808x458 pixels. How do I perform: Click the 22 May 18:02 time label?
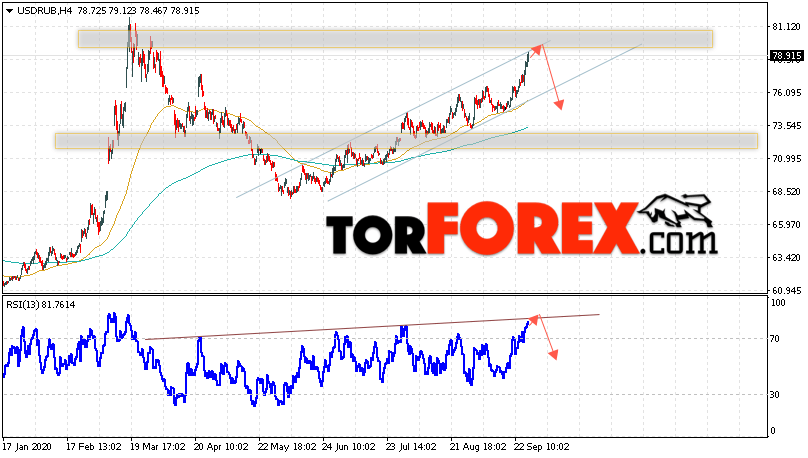[288, 446]
